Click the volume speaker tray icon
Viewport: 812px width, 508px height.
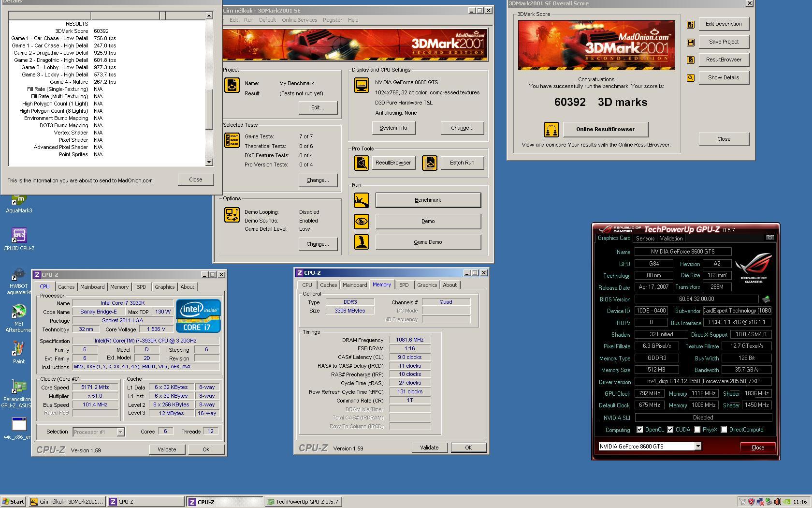tap(778, 502)
